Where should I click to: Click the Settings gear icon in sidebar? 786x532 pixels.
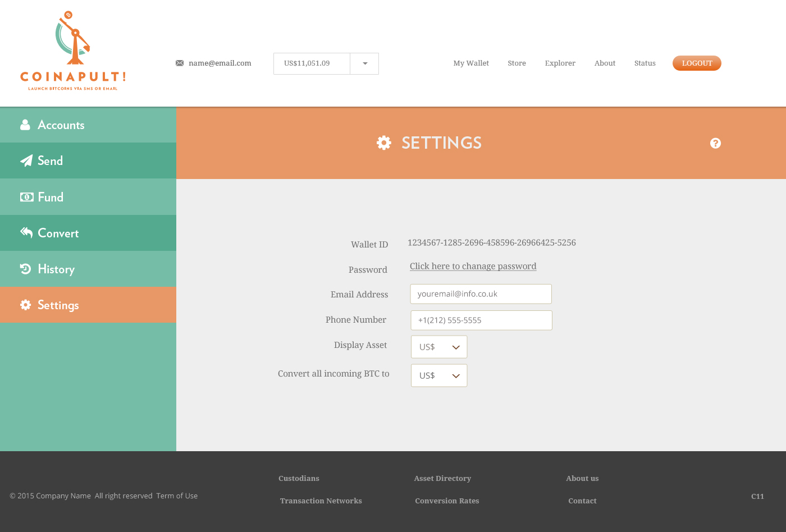[25, 305]
